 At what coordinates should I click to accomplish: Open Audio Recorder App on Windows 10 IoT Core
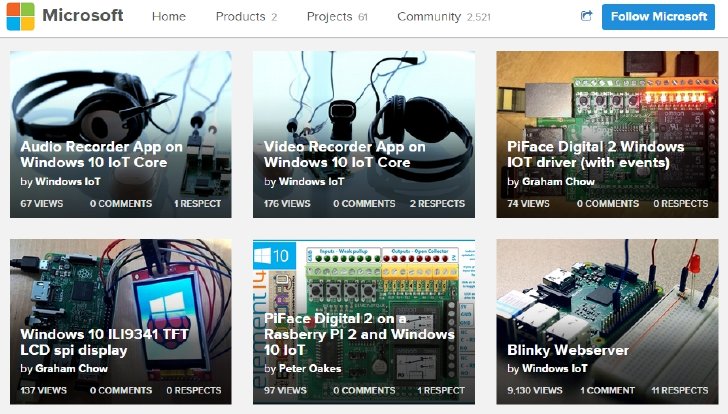tap(101, 155)
